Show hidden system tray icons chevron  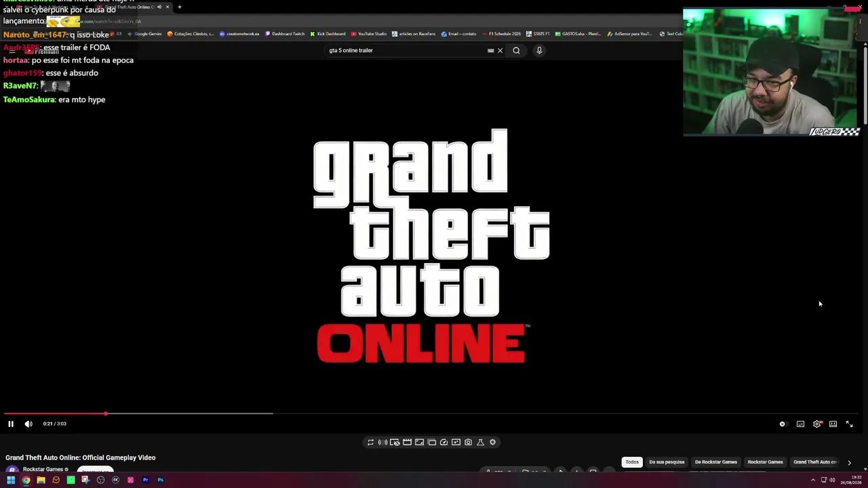(814, 480)
